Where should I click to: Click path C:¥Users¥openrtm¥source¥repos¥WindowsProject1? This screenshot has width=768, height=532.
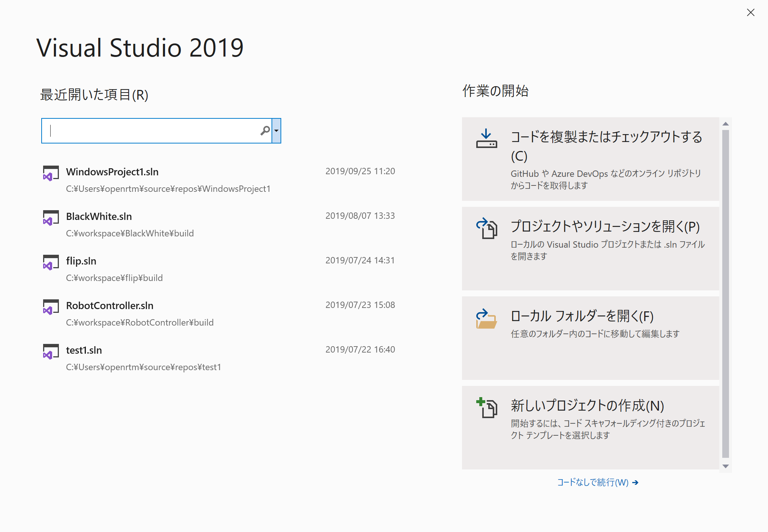(168, 189)
